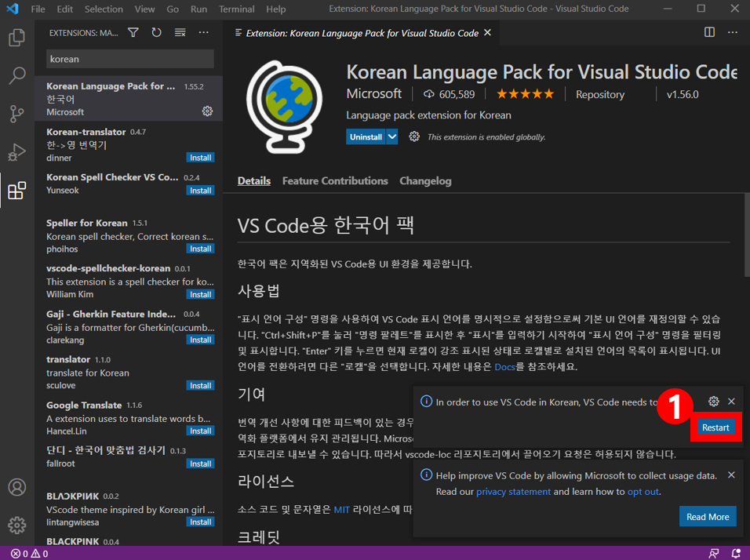Open the opt out link
This screenshot has height=560, width=750.
click(x=643, y=492)
